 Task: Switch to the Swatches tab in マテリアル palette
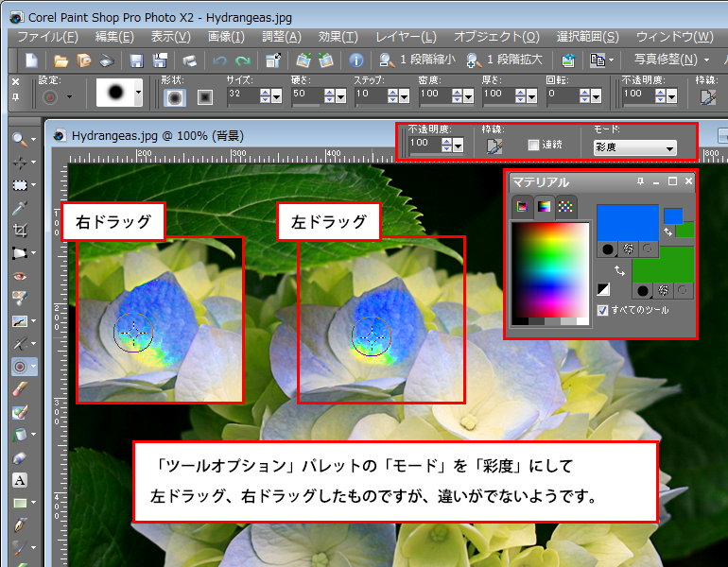[565, 206]
